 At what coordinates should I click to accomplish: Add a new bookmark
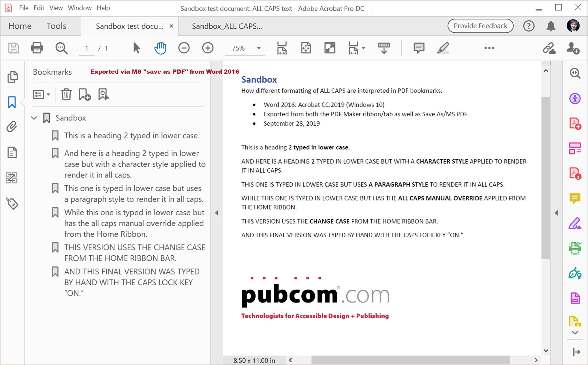click(x=84, y=94)
